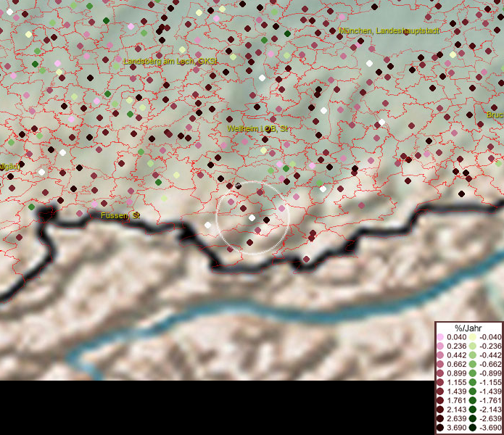Image resolution: width=504 pixels, height=435 pixels.
Task: Select the dark green swatch beside -2.143
Action: pos(473,410)
